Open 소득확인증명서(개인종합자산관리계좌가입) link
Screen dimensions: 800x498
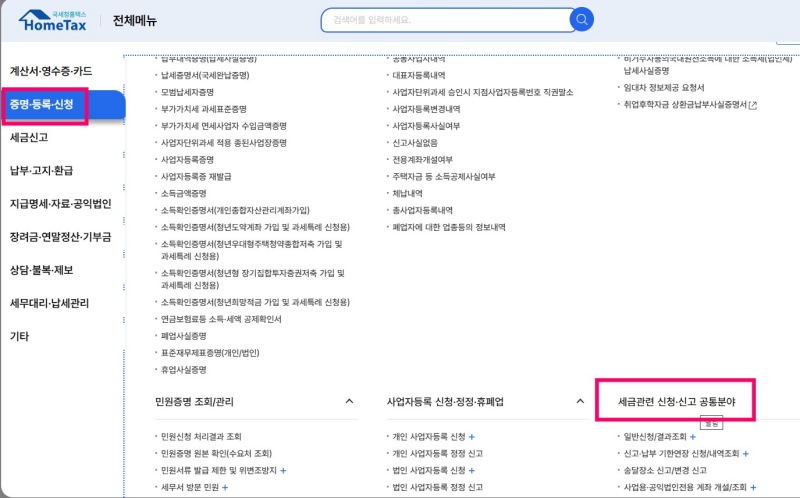coord(235,210)
